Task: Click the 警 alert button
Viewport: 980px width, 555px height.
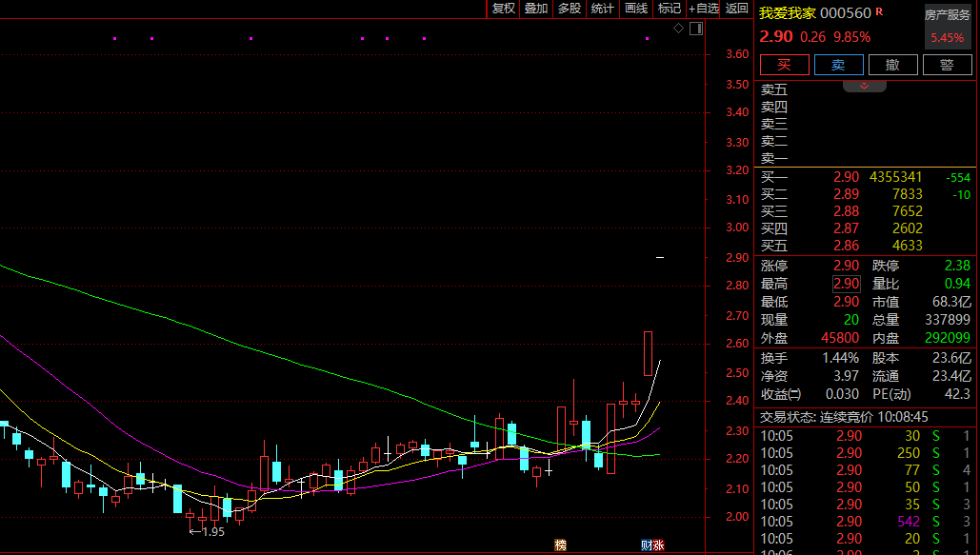Action: tap(947, 65)
